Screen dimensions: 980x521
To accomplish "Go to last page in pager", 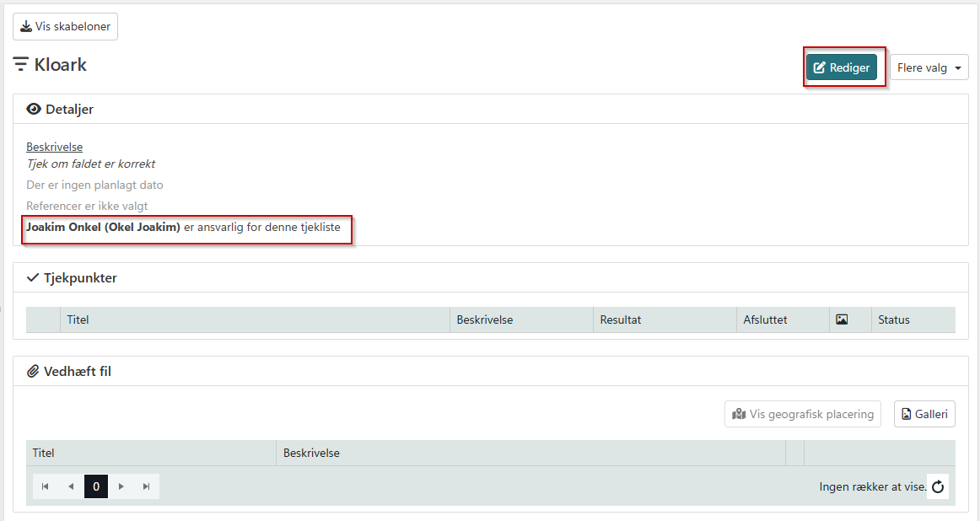I will coord(147,486).
